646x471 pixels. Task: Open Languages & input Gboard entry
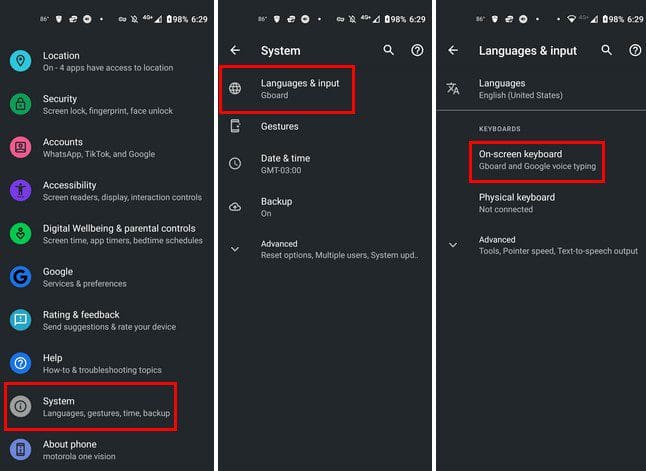click(x=287, y=89)
